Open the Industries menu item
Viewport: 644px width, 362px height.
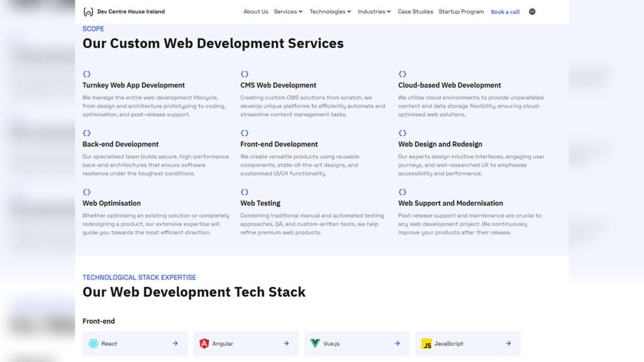371,11
